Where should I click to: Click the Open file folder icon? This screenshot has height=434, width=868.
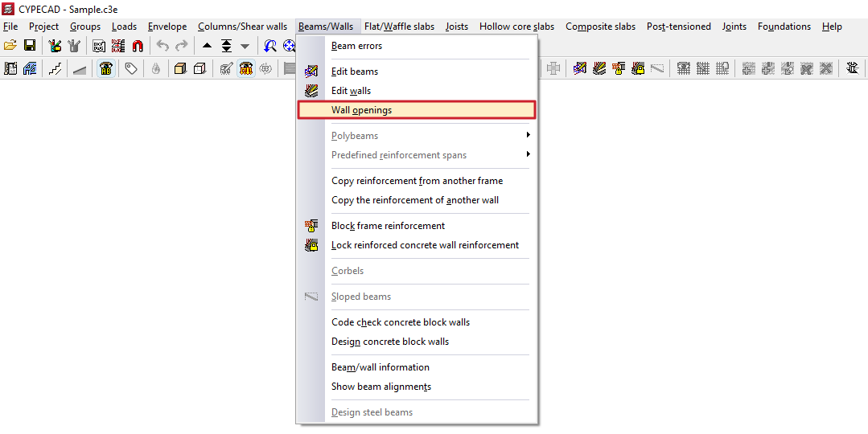point(10,46)
